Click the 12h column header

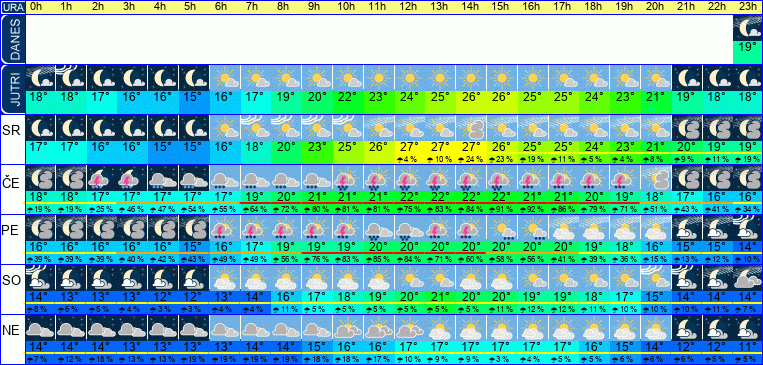click(409, 7)
